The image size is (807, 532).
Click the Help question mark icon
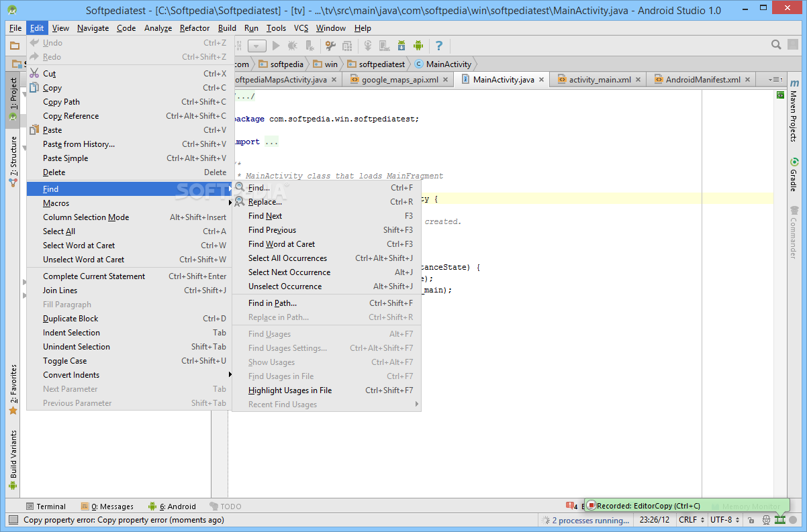pos(439,46)
